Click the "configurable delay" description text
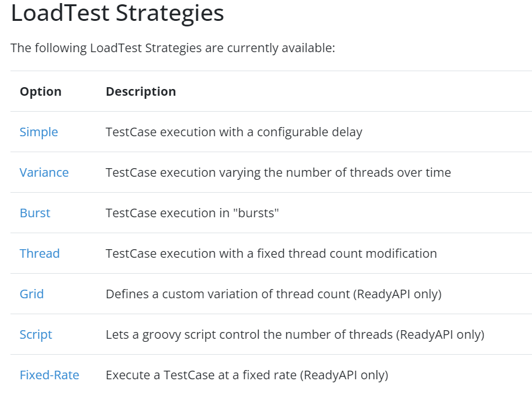The image size is (532, 394). [x=310, y=132]
